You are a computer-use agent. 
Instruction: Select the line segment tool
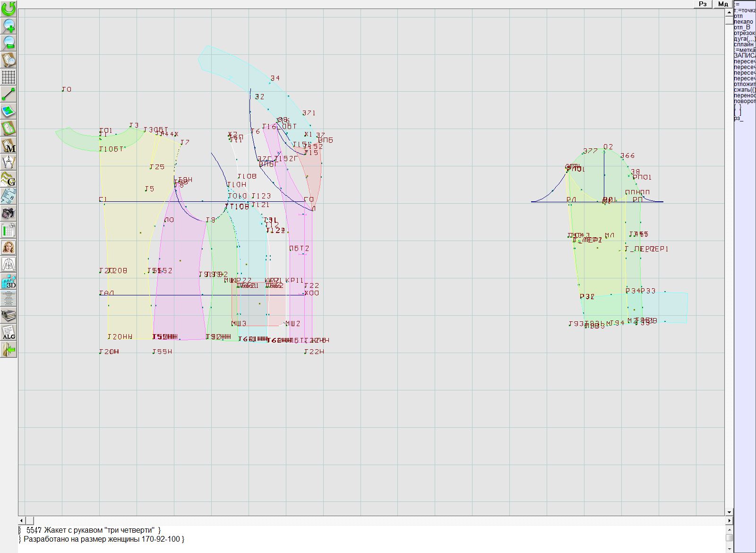9,94
